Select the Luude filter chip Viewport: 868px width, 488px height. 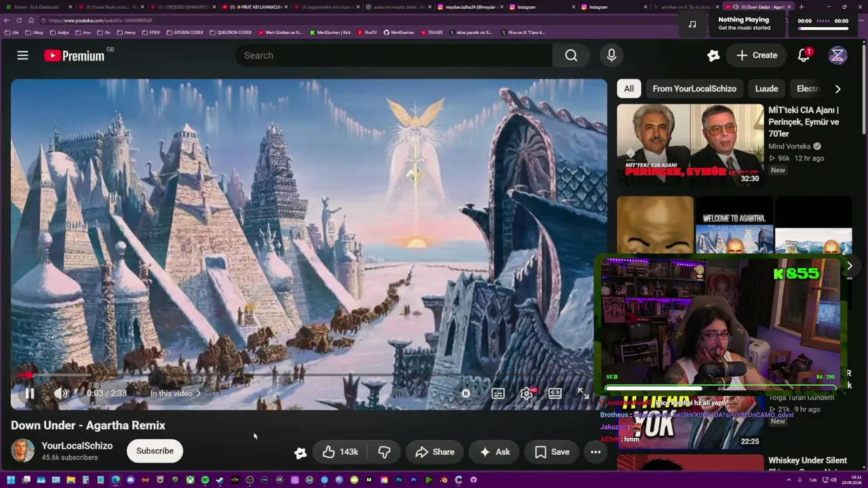(x=767, y=89)
